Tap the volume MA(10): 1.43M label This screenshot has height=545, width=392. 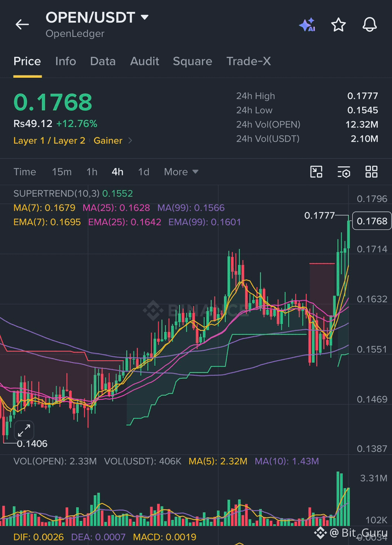[287, 461]
